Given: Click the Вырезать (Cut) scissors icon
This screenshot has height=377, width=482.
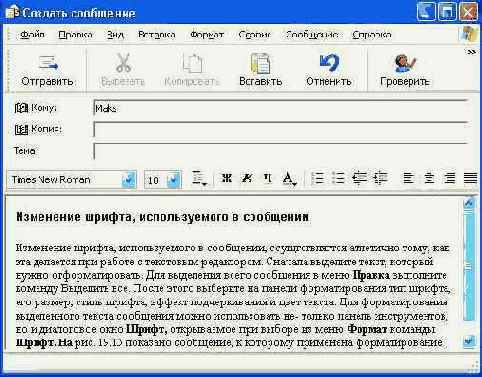Looking at the screenshot, I should (123, 63).
